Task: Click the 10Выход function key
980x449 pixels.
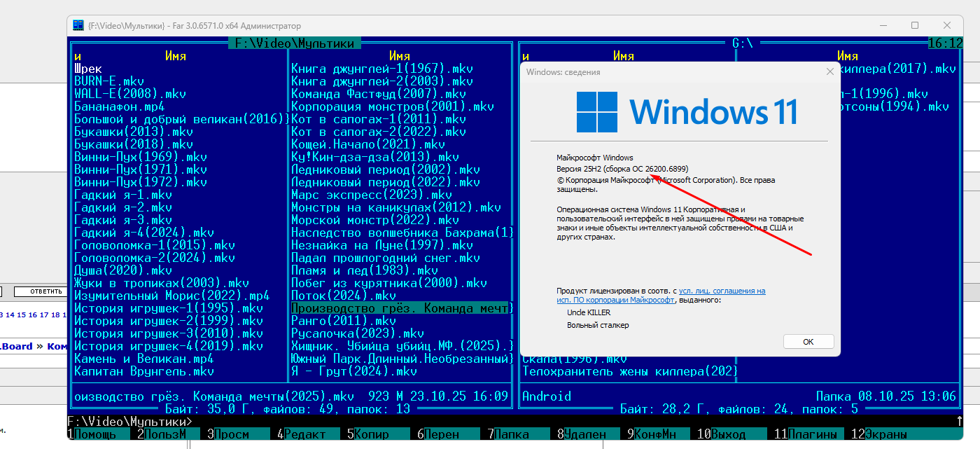Action: point(728,434)
